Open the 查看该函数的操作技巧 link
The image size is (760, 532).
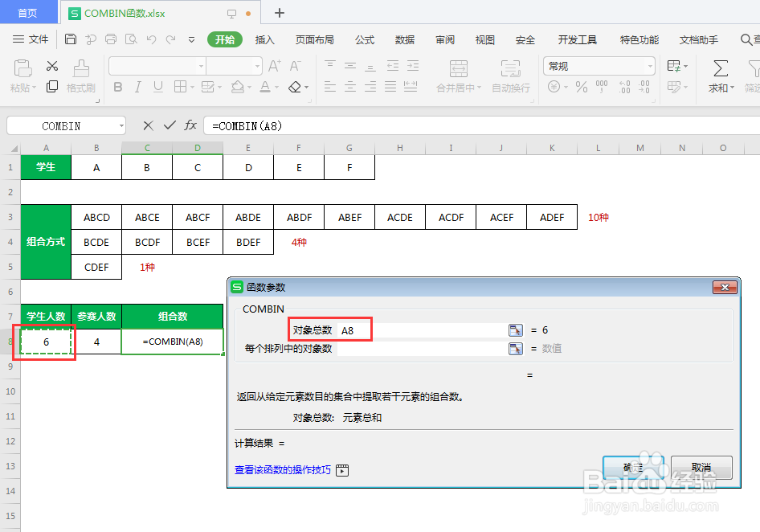click(x=283, y=470)
